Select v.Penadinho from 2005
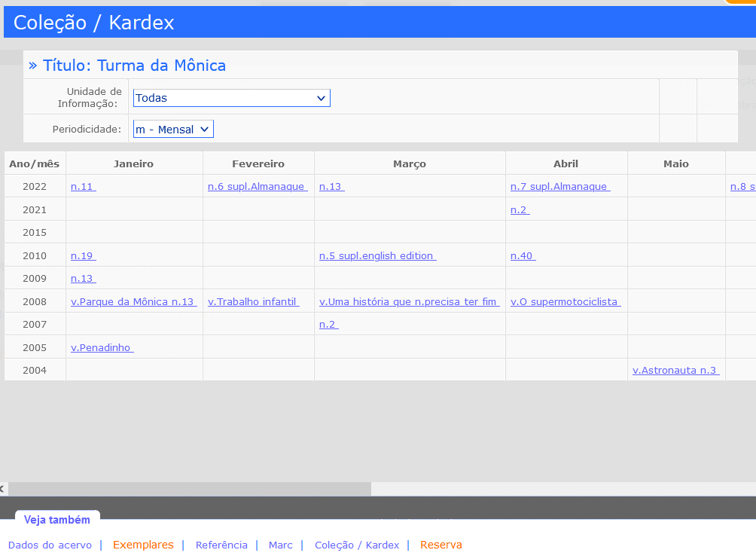Viewport: 756px width, 559px height. 102,348
